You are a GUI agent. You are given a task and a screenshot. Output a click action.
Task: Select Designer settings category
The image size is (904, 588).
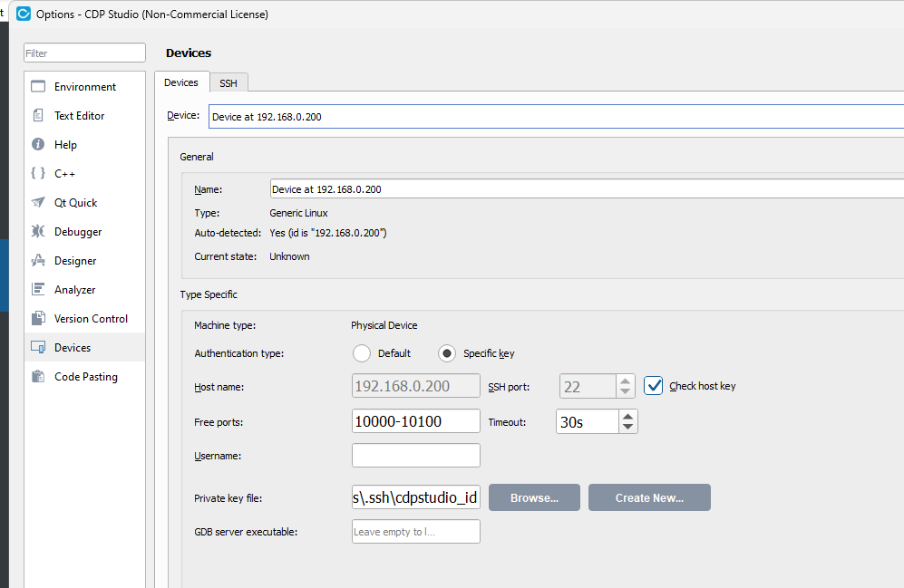tap(84, 260)
